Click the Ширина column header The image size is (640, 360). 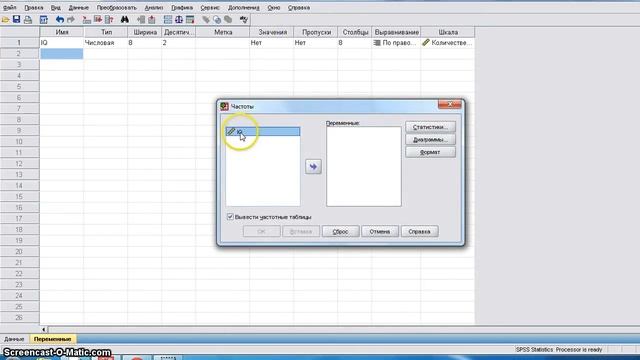point(145,32)
